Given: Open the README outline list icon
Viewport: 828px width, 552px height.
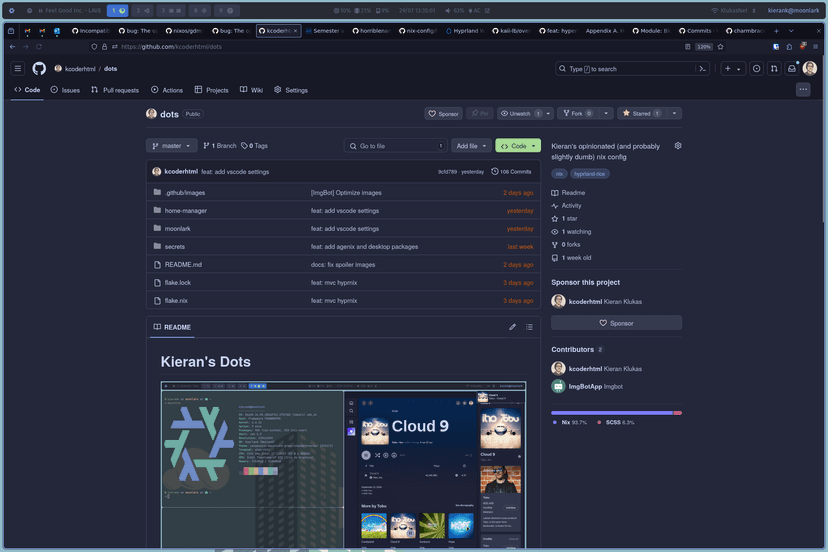Looking at the screenshot, I should [x=530, y=327].
